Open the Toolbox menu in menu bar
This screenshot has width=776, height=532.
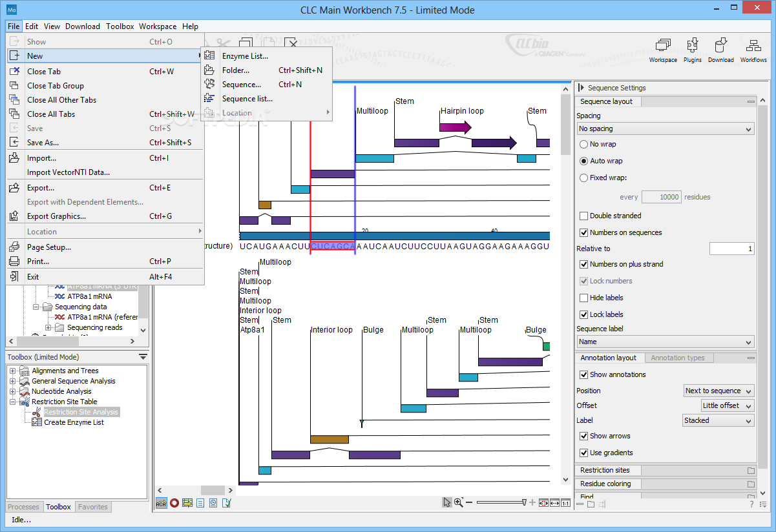click(120, 26)
